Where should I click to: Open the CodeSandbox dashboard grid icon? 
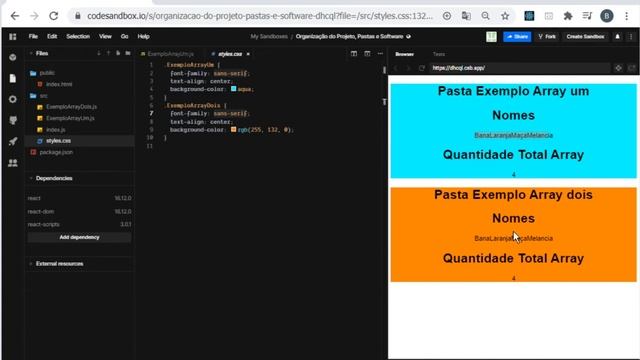13,37
